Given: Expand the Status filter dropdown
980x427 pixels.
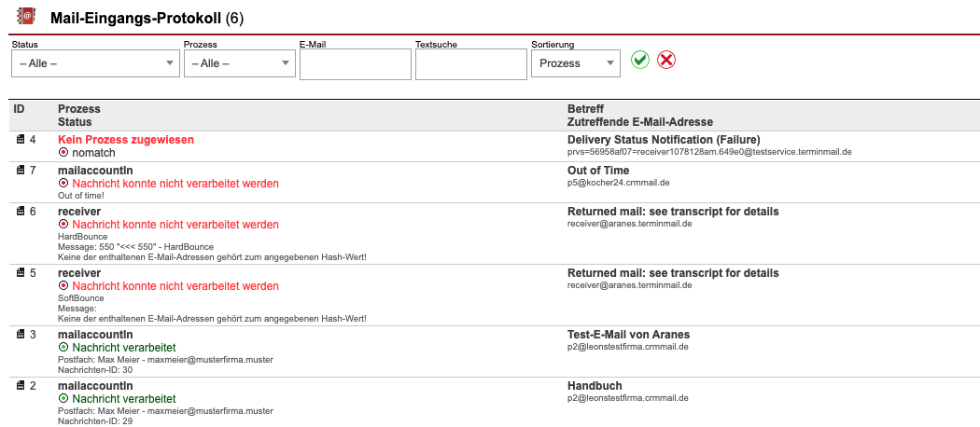Looking at the screenshot, I should (x=95, y=63).
